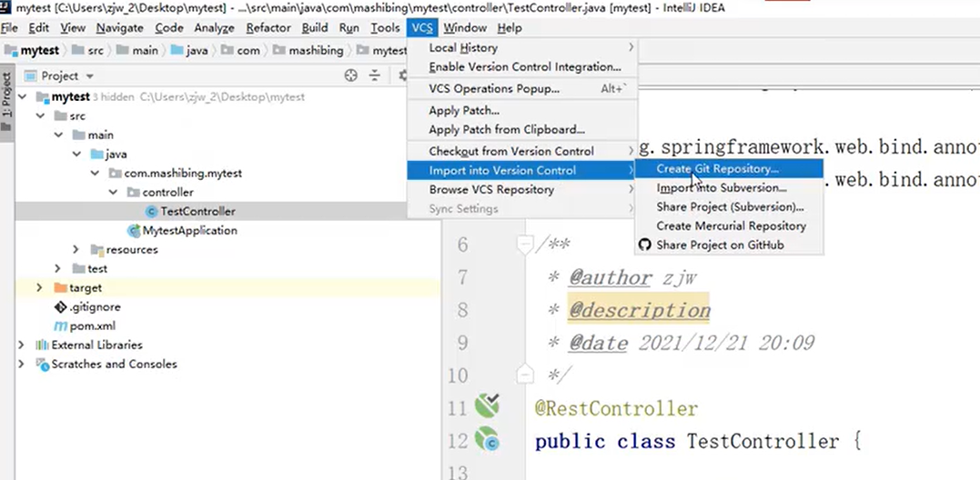Click the pom.xml Maven icon
This screenshot has width=980, height=480.
(61, 325)
